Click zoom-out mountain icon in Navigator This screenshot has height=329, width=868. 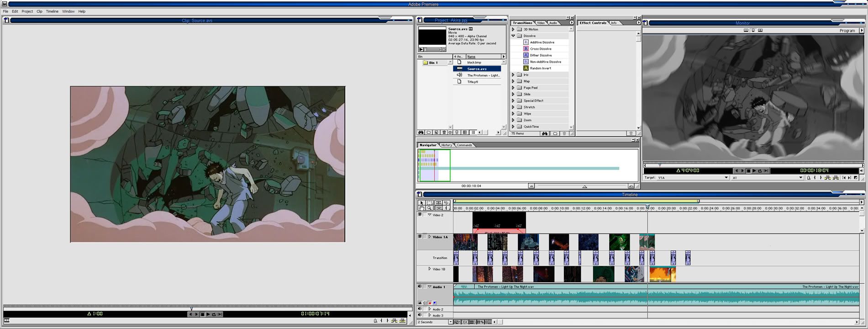tap(531, 186)
